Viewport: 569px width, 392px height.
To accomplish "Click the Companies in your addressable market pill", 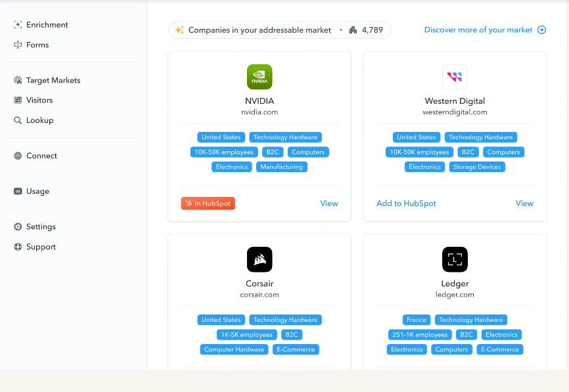I will tap(280, 30).
